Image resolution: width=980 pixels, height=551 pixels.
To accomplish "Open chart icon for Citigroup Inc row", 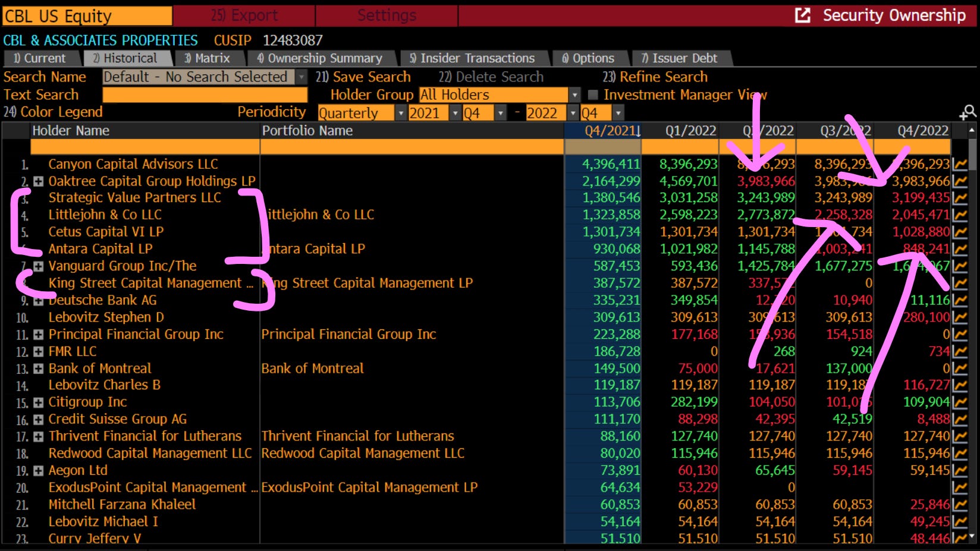I will tap(959, 402).
